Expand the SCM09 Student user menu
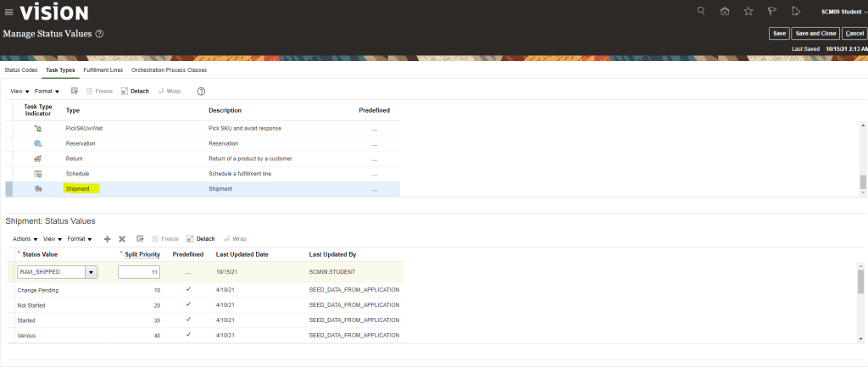 843,12
